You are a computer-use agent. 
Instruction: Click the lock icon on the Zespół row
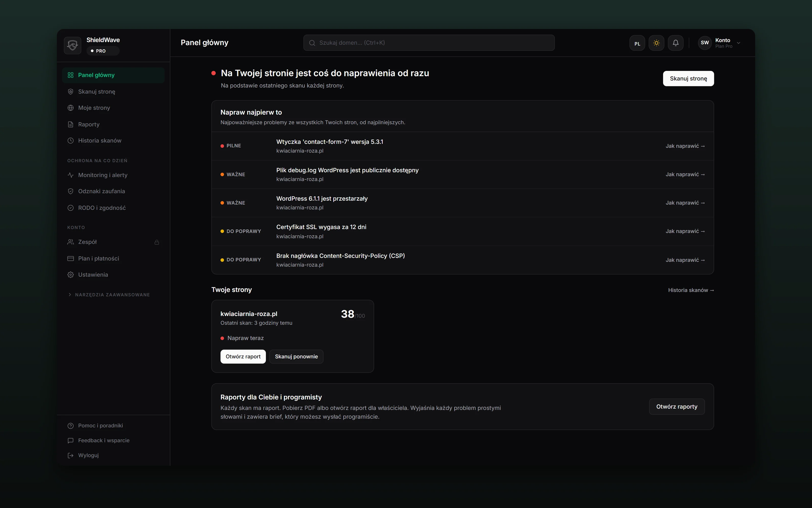click(157, 242)
